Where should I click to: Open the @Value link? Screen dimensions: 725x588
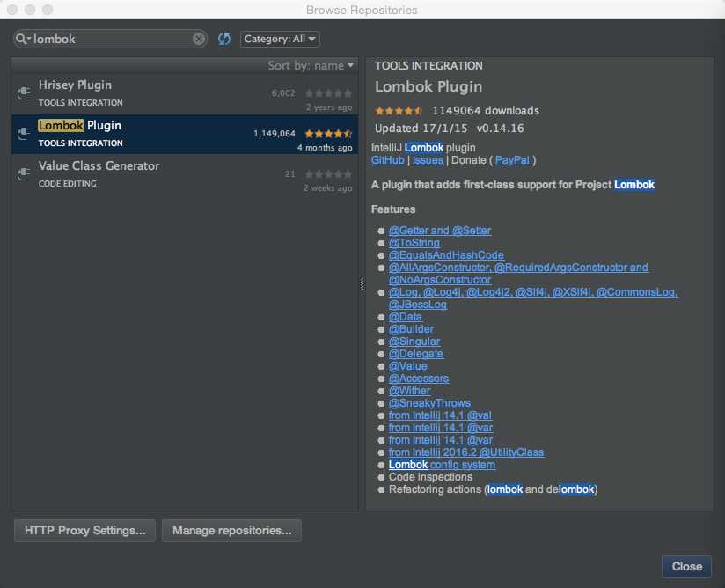(x=408, y=366)
